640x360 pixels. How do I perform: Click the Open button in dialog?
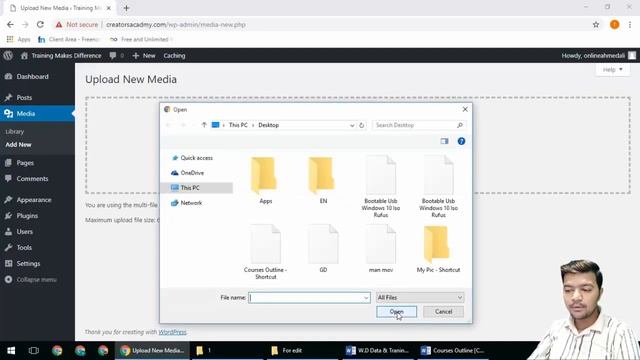(396, 312)
